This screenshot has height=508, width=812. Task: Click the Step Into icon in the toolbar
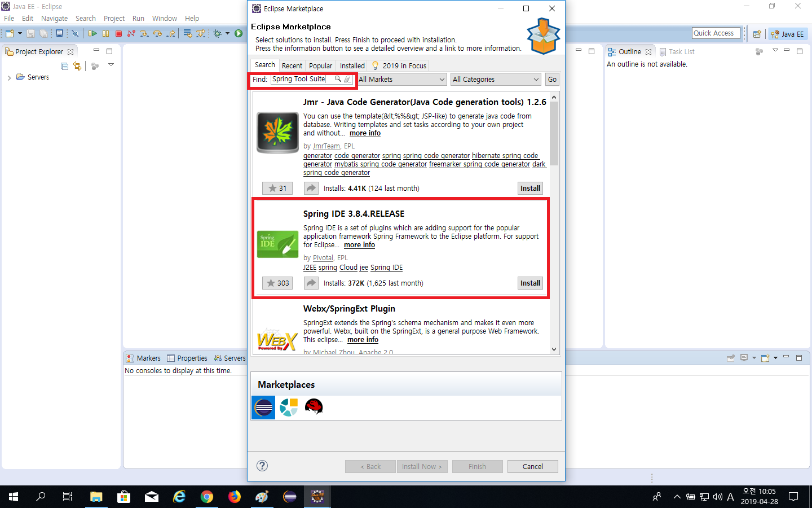144,33
